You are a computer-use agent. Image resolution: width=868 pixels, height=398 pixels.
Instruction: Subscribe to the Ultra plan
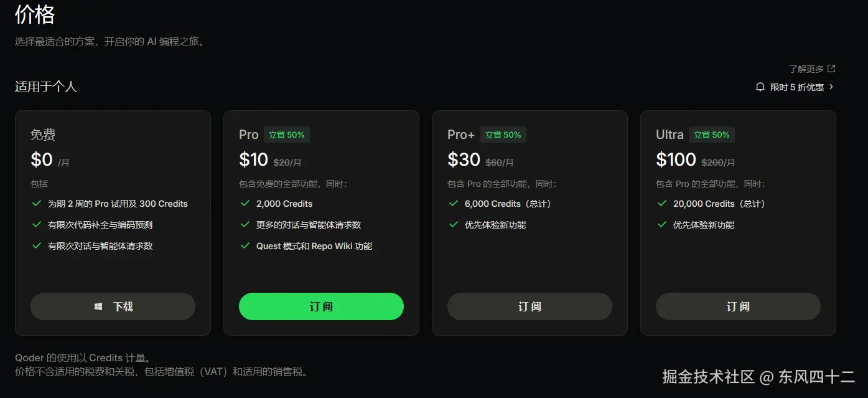tap(738, 306)
